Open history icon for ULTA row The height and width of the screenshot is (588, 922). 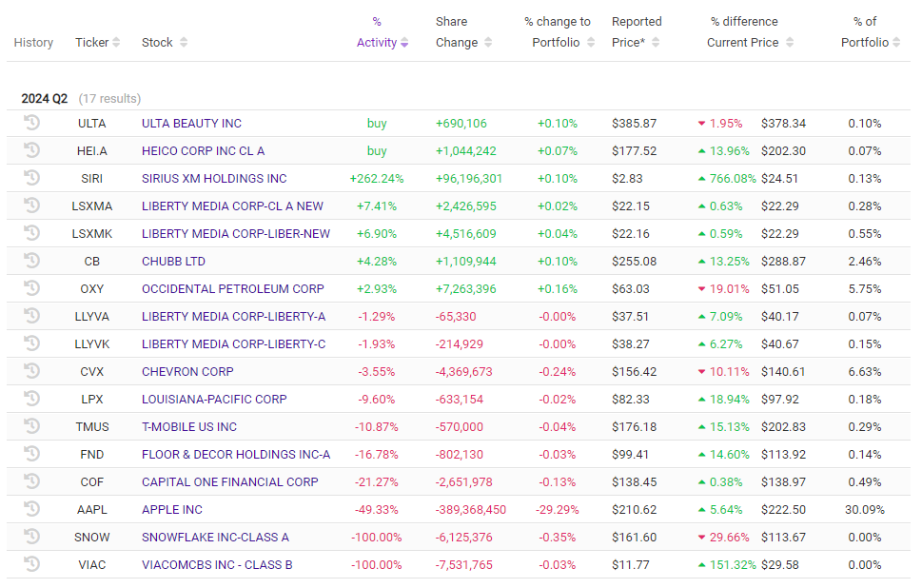coord(31,123)
